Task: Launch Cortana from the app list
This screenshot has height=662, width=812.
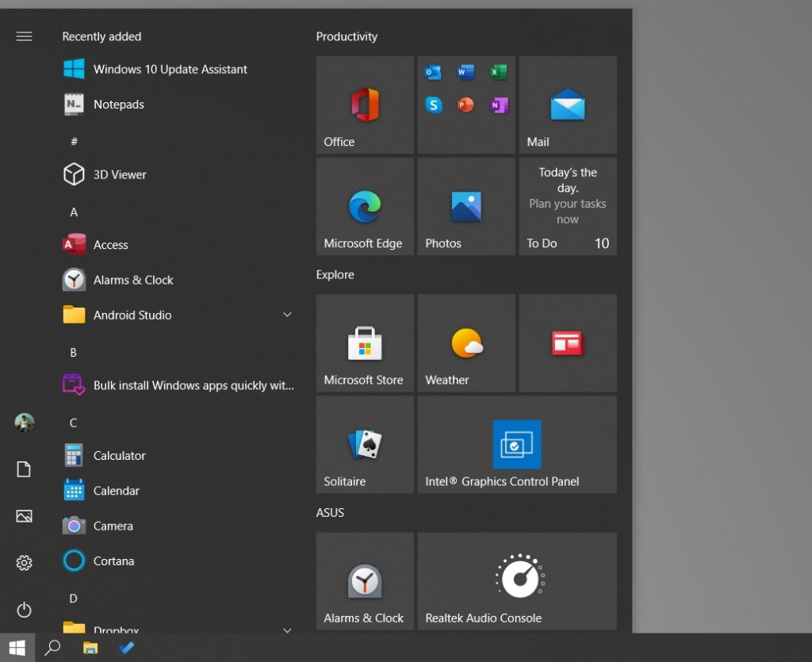Action: pos(113,561)
